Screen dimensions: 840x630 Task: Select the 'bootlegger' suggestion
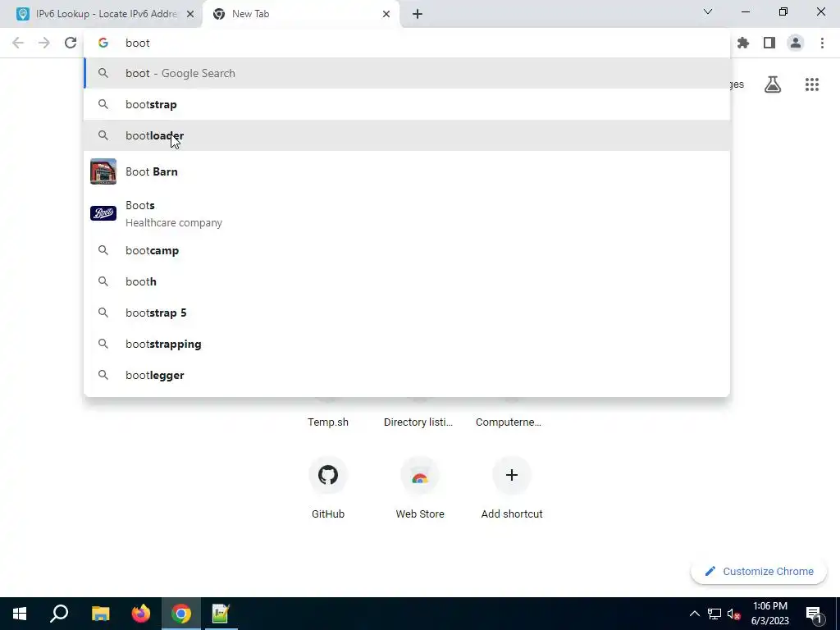[407, 375]
